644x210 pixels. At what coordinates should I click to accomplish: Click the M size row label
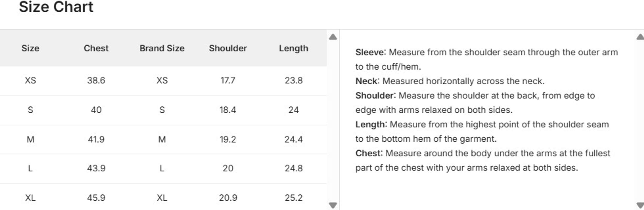(x=30, y=139)
